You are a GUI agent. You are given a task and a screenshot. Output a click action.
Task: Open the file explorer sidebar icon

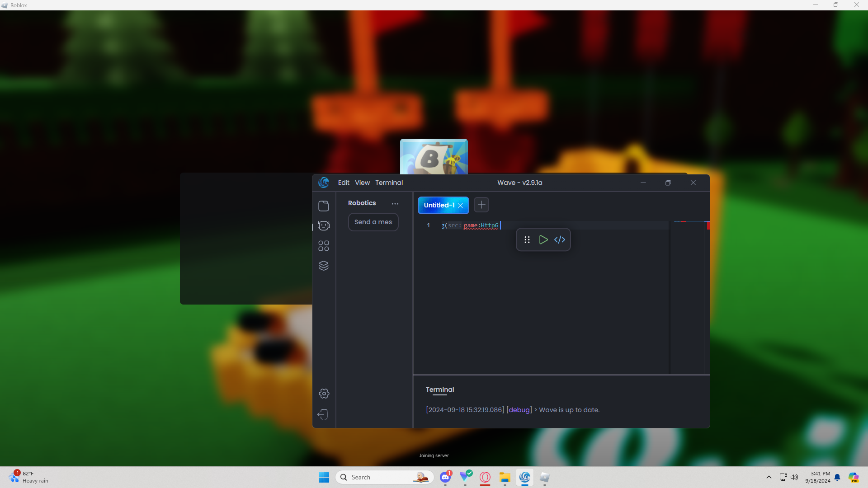(324, 206)
